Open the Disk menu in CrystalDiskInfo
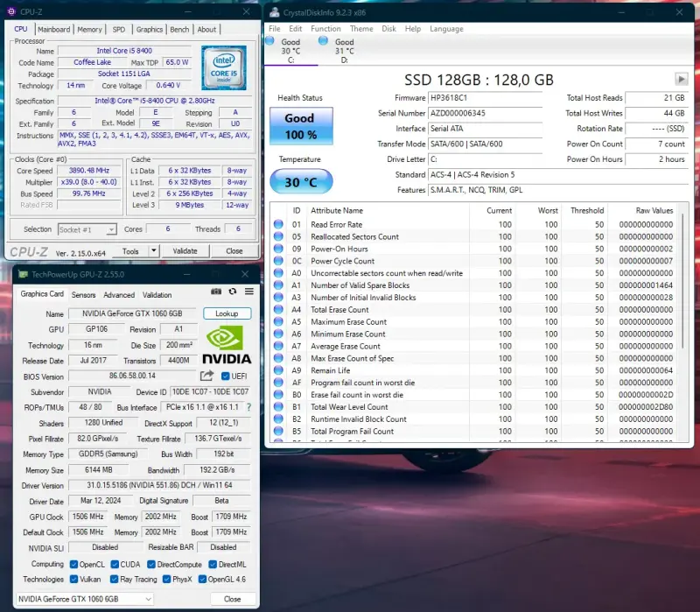Image resolution: width=700 pixels, height=612 pixels. pos(388,29)
